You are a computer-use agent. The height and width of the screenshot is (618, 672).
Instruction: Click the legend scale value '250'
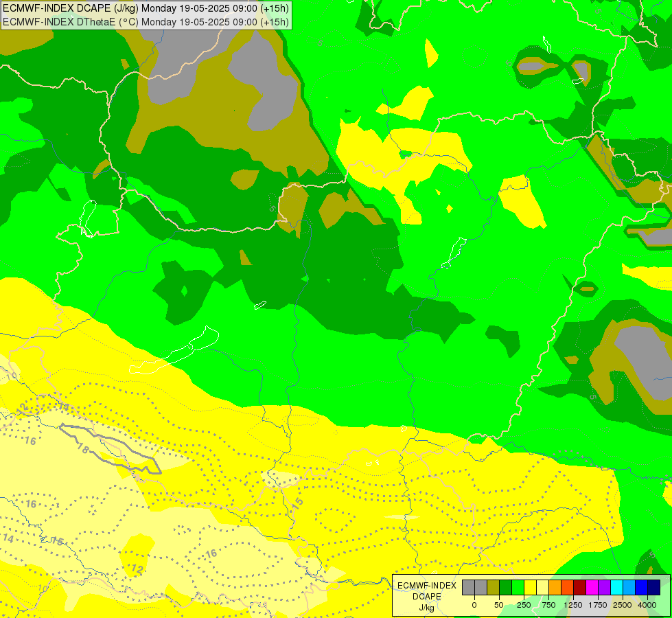point(524,605)
